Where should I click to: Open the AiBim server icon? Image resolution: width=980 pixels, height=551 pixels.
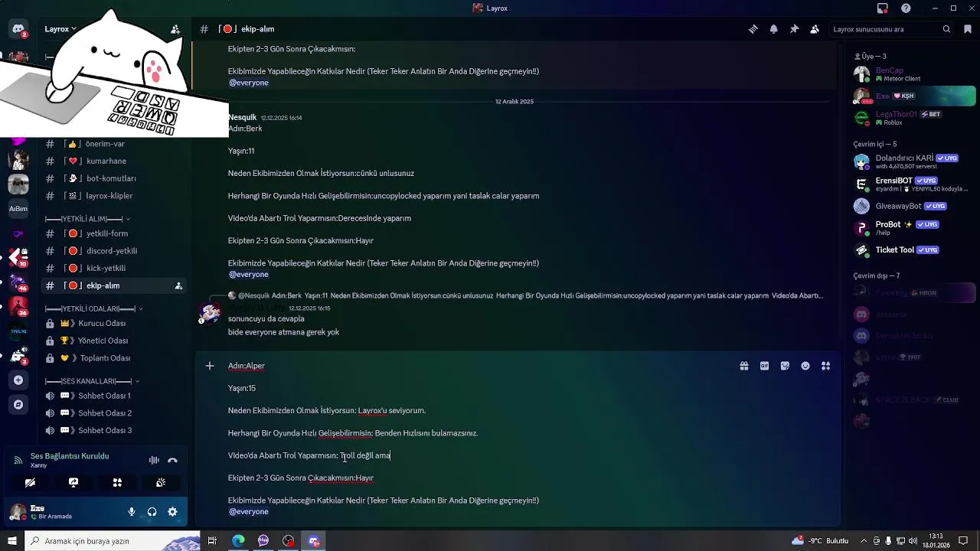tap(18, 208)
